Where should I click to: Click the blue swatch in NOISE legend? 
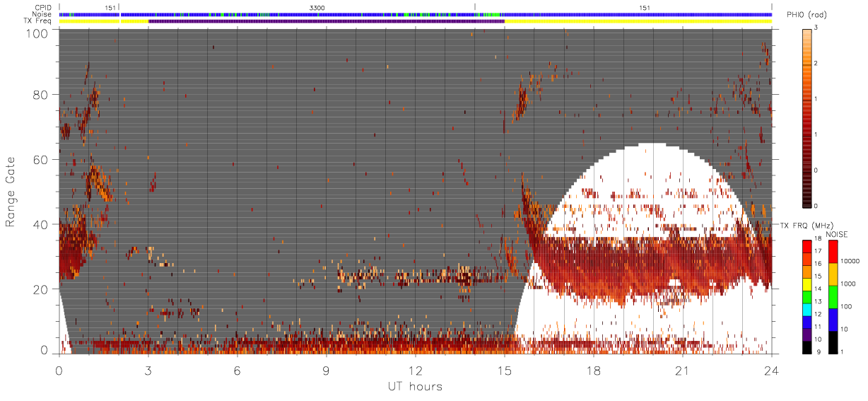click(833, 320)
